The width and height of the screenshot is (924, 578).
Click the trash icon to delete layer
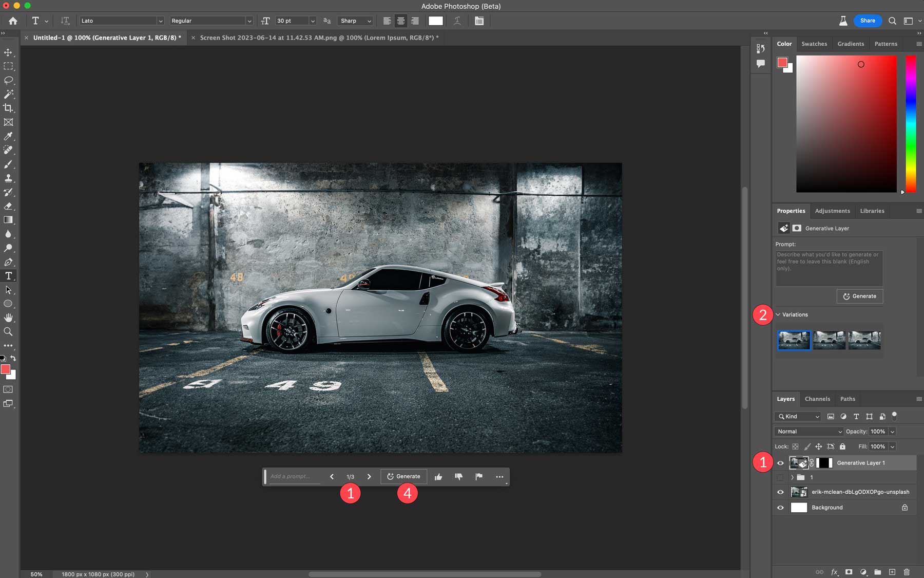coord(907,572)
